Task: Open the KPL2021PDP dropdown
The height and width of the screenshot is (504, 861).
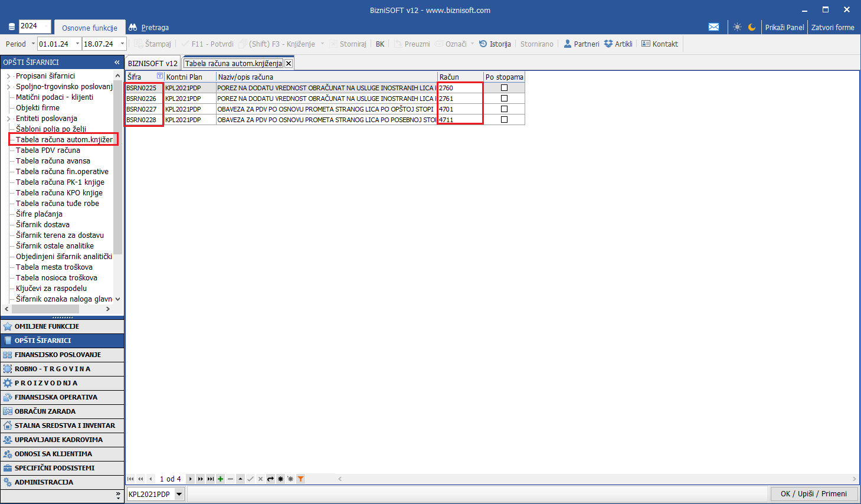Action: (x=179, y=494)
